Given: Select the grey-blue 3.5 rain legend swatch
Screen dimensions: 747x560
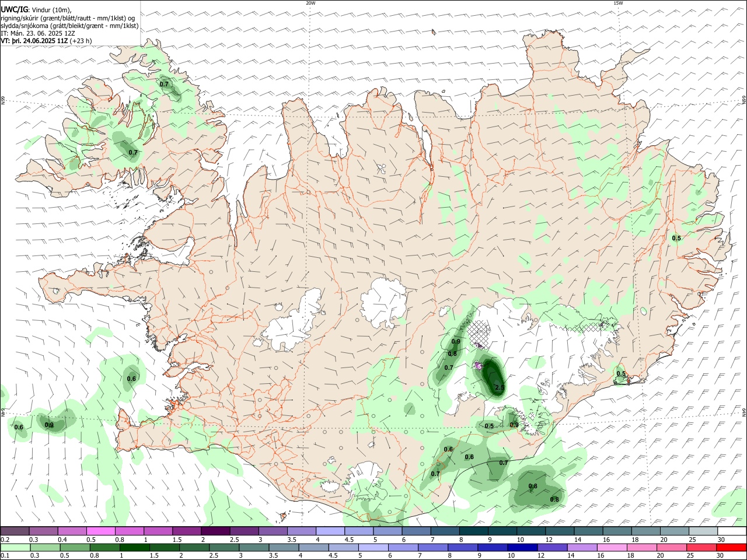Looking at the screenshot, I should 284,547.
